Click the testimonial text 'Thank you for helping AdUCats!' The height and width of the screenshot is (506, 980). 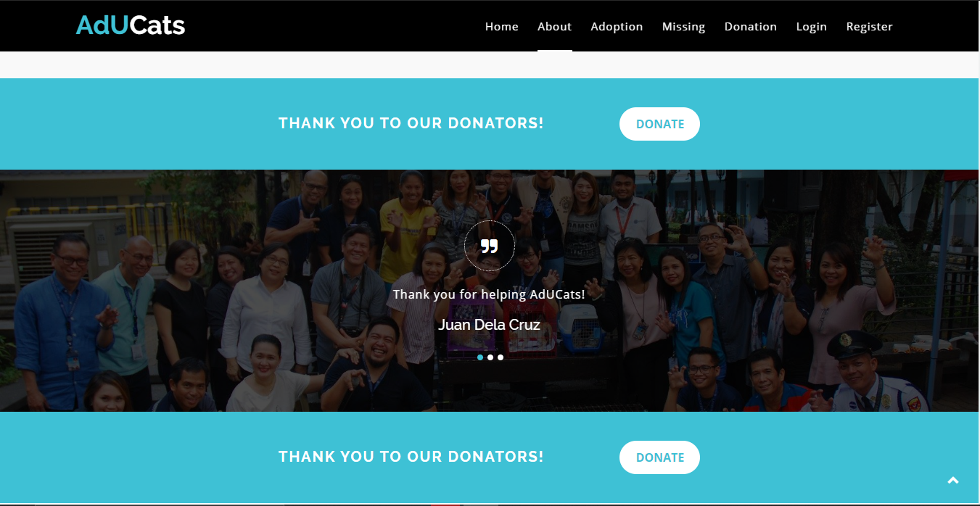[x=489, y=295]
